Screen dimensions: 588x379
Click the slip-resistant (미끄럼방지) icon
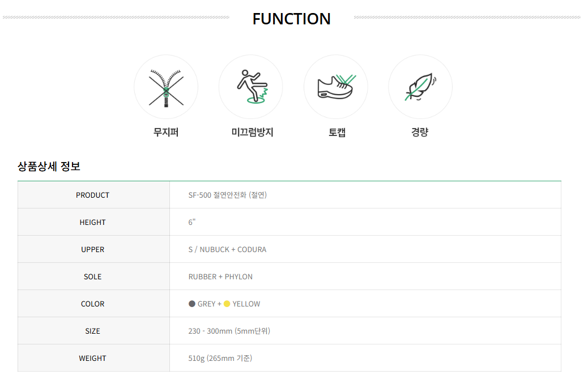click(251, 87)
